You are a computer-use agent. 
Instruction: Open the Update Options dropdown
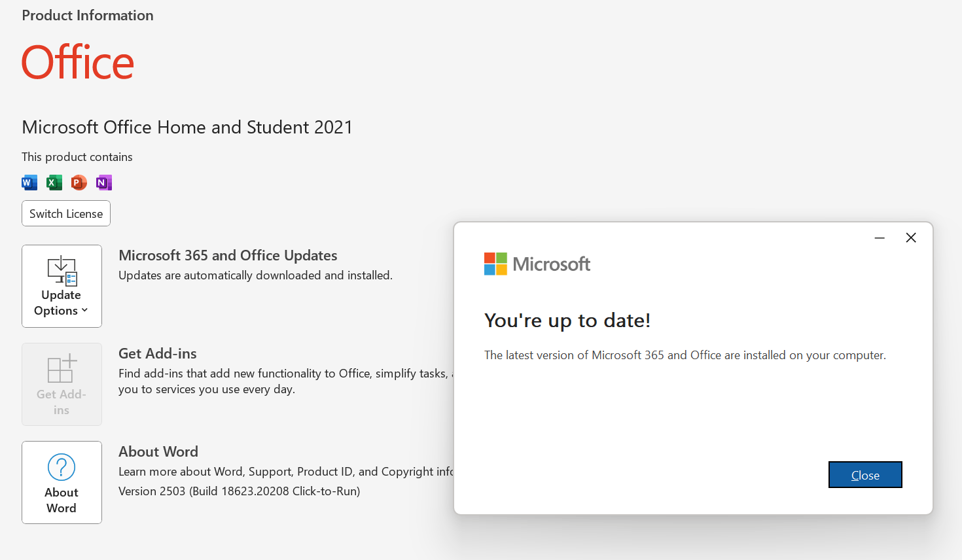coord(62,286)
